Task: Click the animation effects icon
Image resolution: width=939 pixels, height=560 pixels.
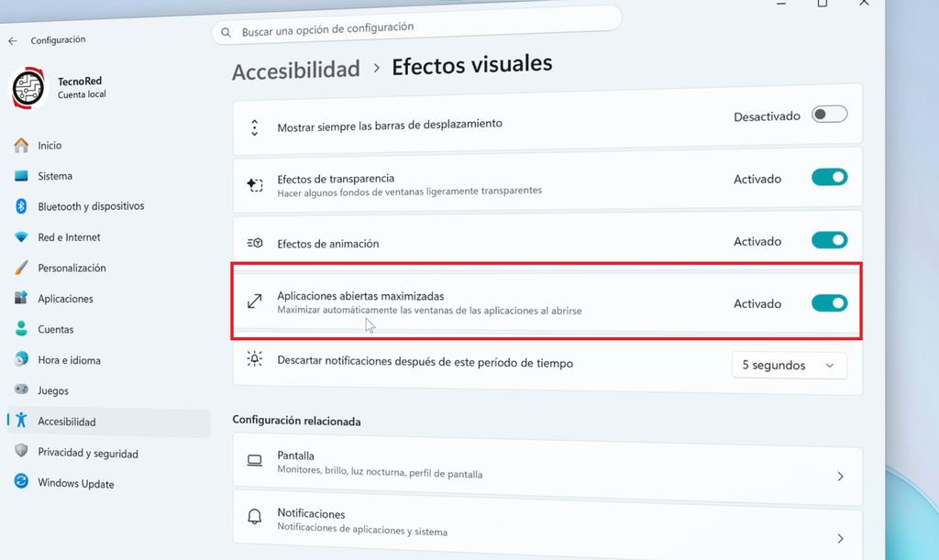Action: pos(255,243)
